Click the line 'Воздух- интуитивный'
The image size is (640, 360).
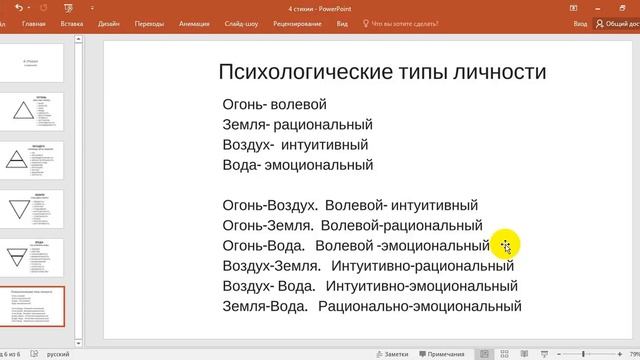[295, 144]
